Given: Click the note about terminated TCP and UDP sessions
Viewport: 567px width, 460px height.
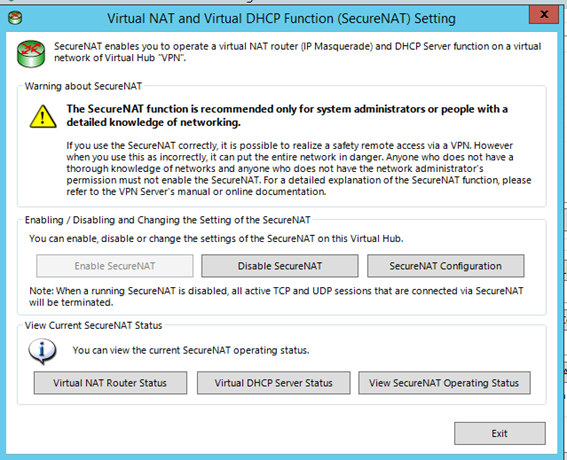Looking at the screenshot, I should tap(276, 297).
